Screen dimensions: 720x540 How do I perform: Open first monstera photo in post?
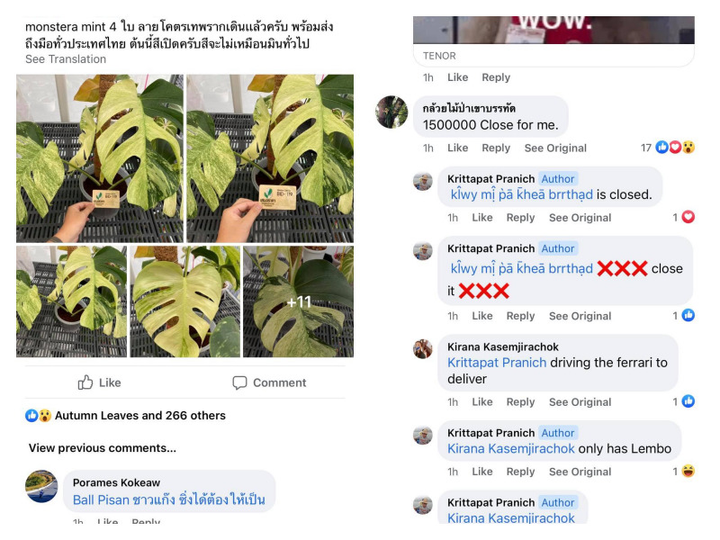click(x=100, y=158)
